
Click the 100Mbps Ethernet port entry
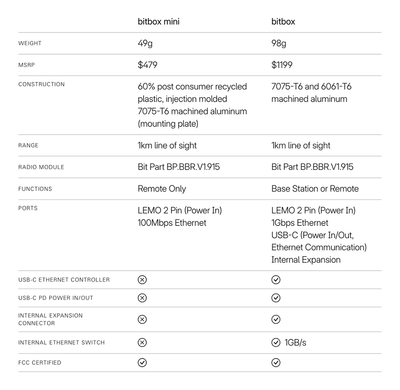(x=172, y=223)
